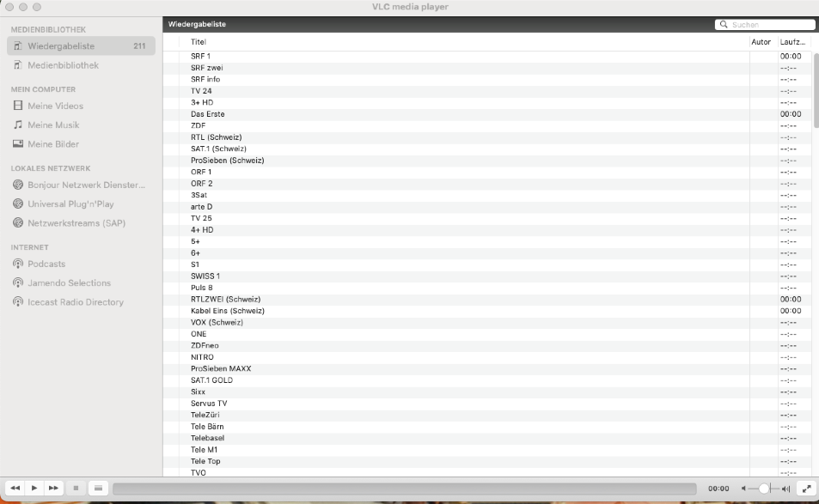The width and height of the screenshot is (819, 504).
Task: Skip forward with the next track button
Action: pos(53,489)
